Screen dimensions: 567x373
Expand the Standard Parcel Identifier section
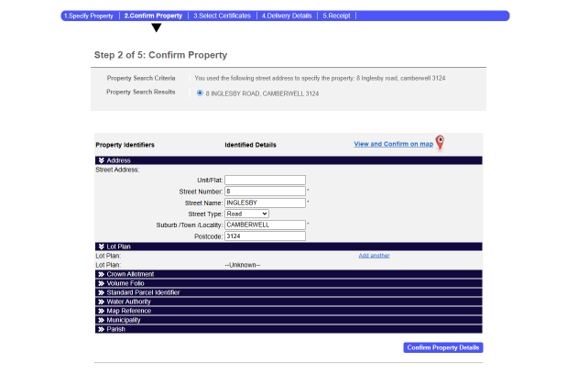(289, 292)
